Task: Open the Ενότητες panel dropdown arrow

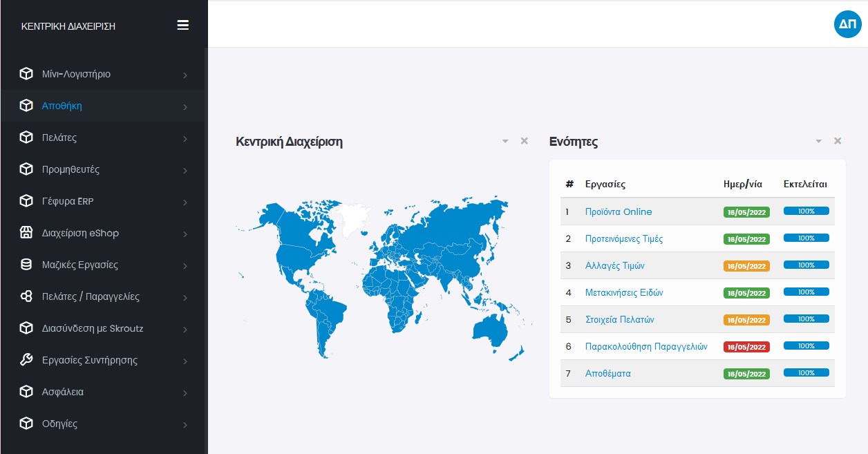Action: 819,141
